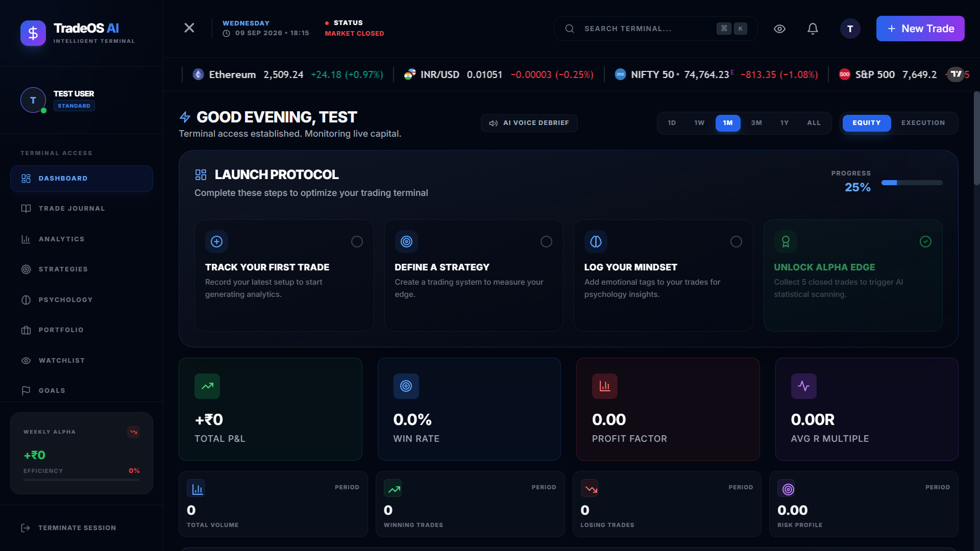Click the Ethereum price 2,509.24

click(x=283, y=74)
